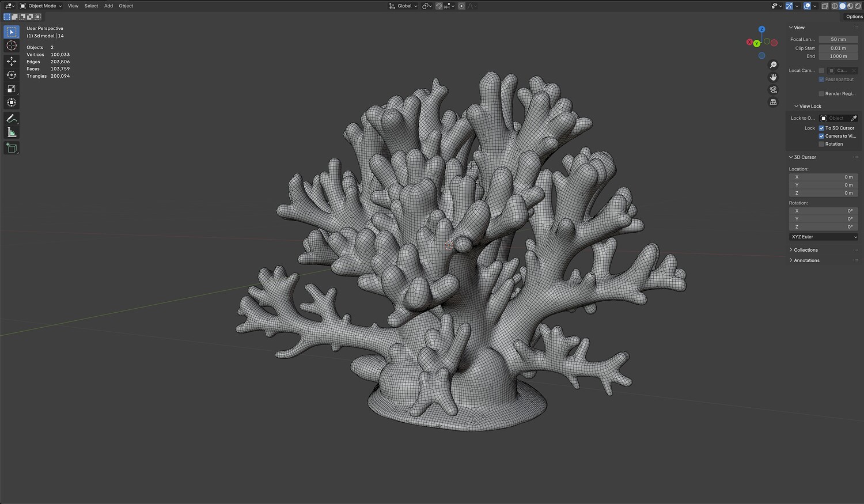The height and width of the screenshot is (504, 864).
Task: Open the Global transform orientation dropdown
Action: [x=403, y=6]
